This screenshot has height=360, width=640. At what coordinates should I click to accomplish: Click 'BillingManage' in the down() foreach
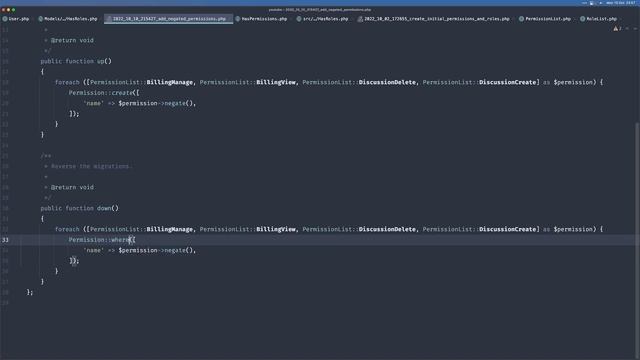(x=170, y=229)
